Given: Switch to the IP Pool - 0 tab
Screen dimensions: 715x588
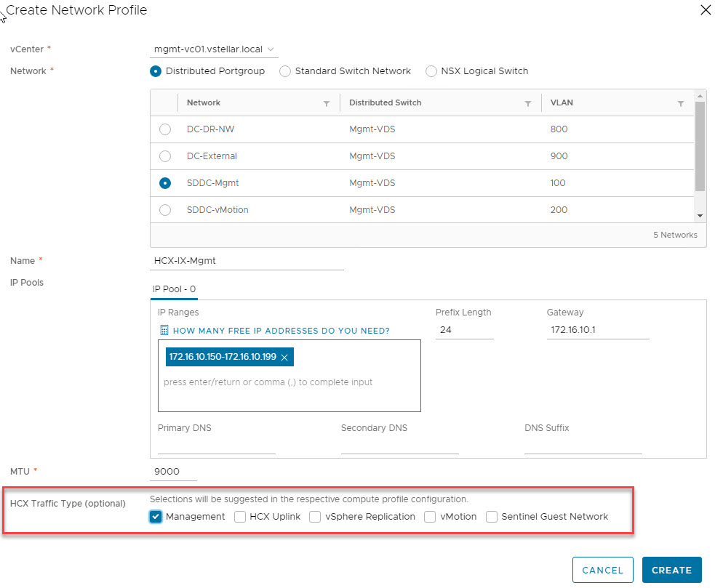Looking at the screenshot, I should tap(174, 289).
